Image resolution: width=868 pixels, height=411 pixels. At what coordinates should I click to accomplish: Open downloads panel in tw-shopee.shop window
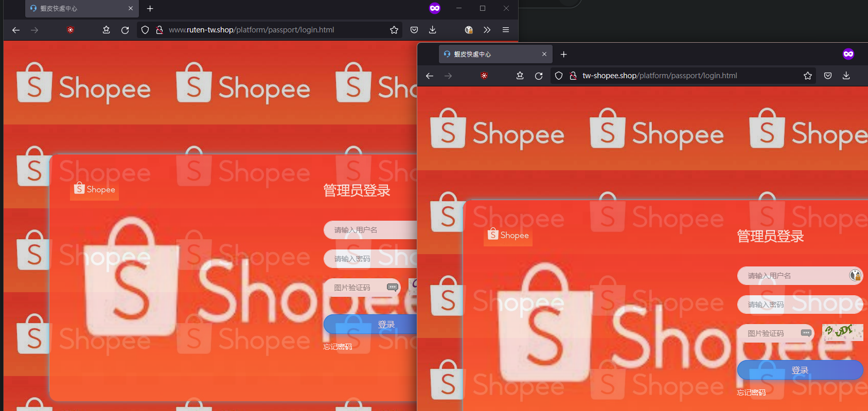click(x=846, y=76)
